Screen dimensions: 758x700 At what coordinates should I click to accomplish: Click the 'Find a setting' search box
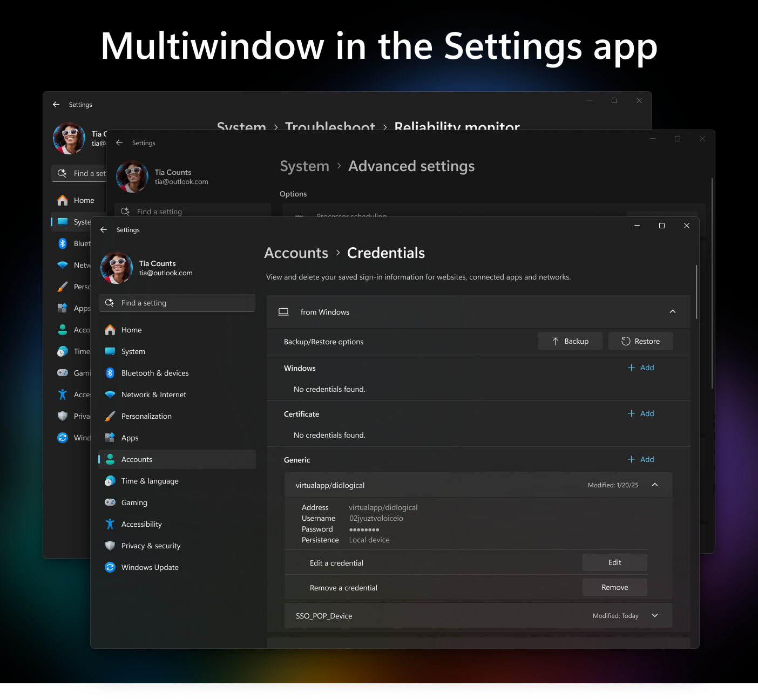tap(177, 303)
